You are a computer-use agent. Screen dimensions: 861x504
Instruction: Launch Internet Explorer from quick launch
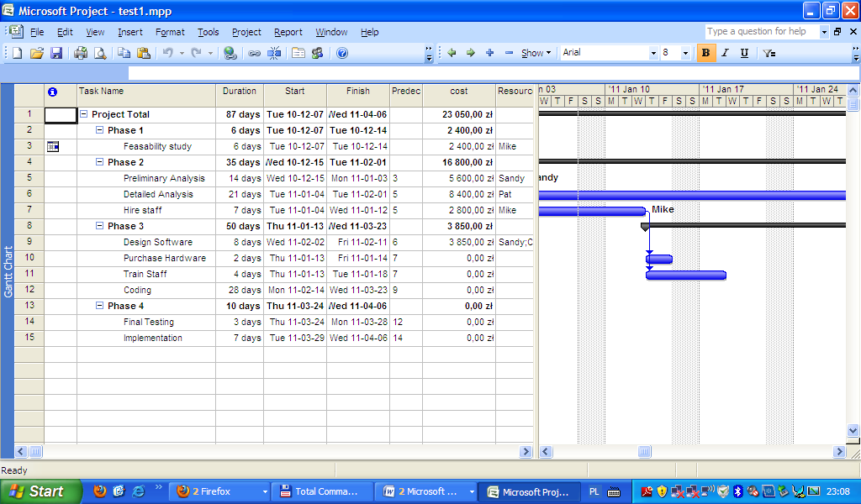[x=139, y=491]
